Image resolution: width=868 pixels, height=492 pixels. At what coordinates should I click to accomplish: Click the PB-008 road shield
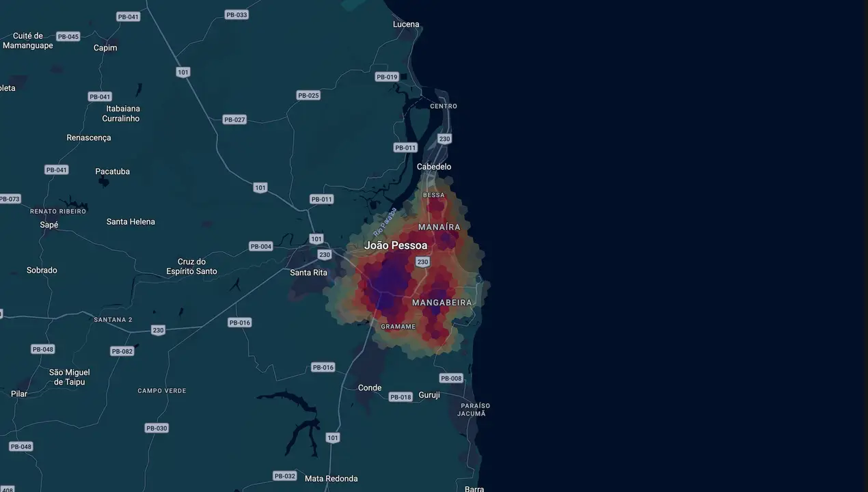point(451,379)
